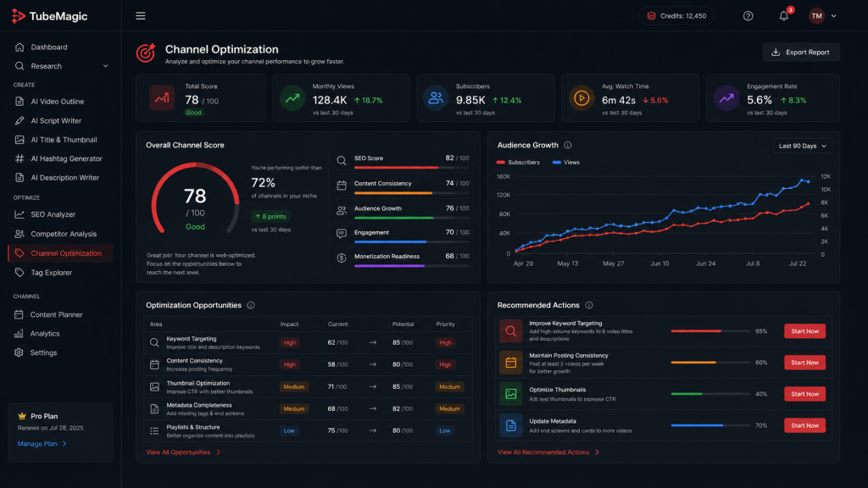Image resolution: width=868 pixels, height=488 pixels.
Task: Click the Content Consistency calendar icon
Action: (x=342, y=186)
